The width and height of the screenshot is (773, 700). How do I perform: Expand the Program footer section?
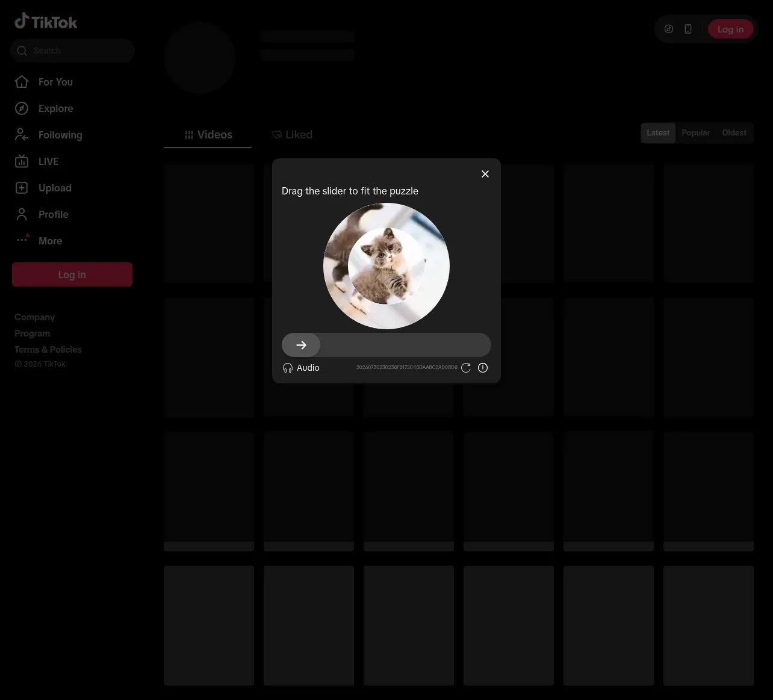[x=32, y=333]
